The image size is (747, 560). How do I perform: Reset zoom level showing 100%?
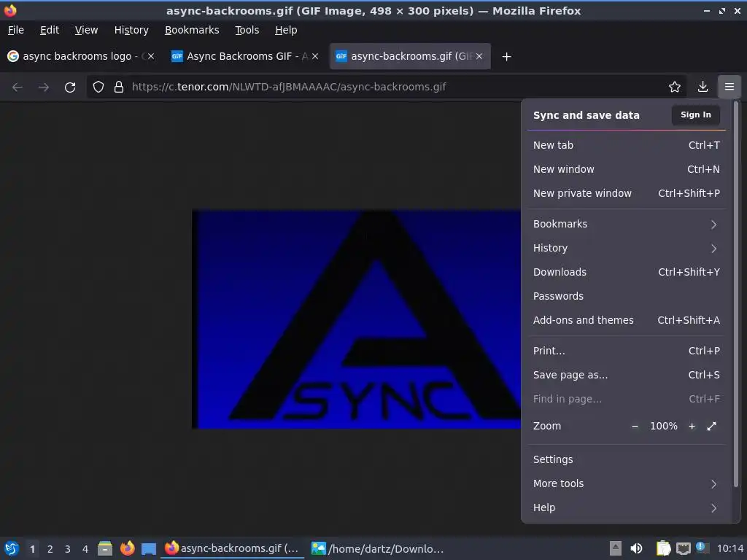(664, 426)
